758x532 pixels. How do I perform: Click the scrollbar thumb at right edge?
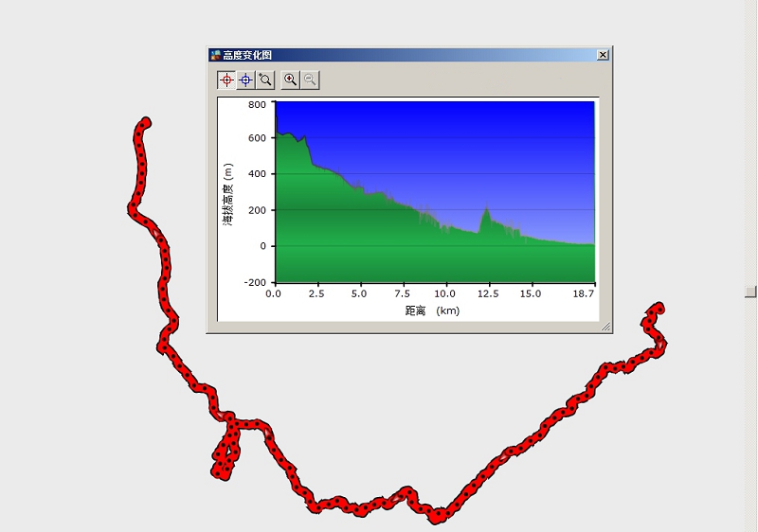750,292
